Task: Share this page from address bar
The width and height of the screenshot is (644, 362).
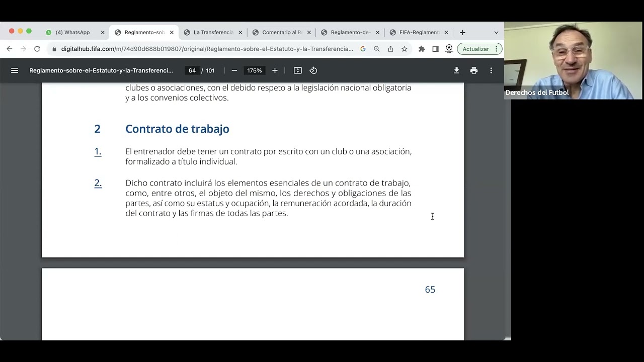Action: (390, 49)
